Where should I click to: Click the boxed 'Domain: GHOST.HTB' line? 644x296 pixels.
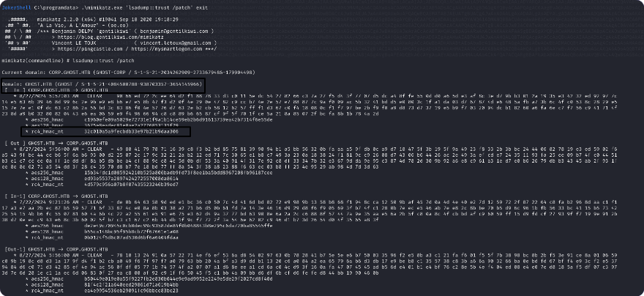click(x=102, y=84)
